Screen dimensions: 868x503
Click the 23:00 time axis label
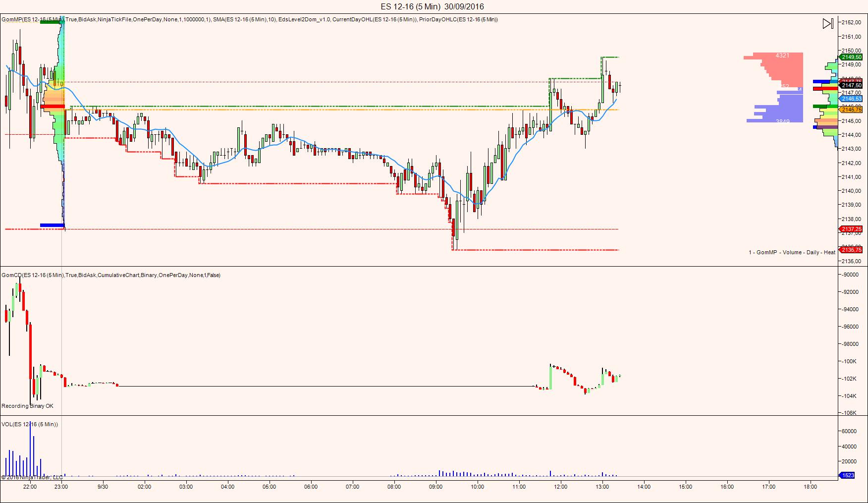coord(61,487)
